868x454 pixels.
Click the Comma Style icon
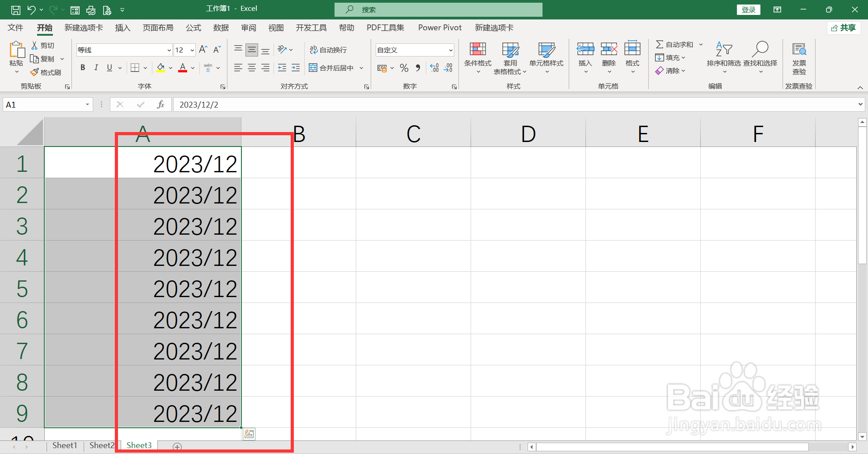[x=418, y=68]
